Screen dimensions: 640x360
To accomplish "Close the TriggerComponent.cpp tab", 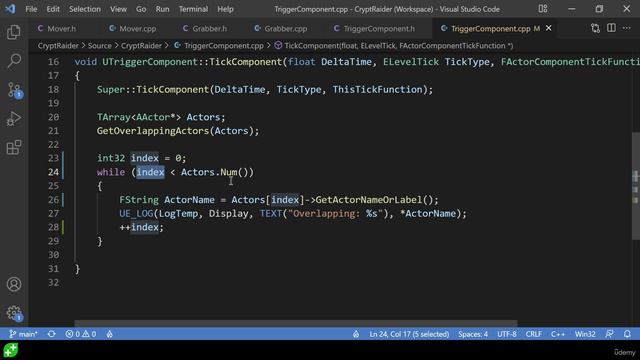I will [x=549, y=28].
